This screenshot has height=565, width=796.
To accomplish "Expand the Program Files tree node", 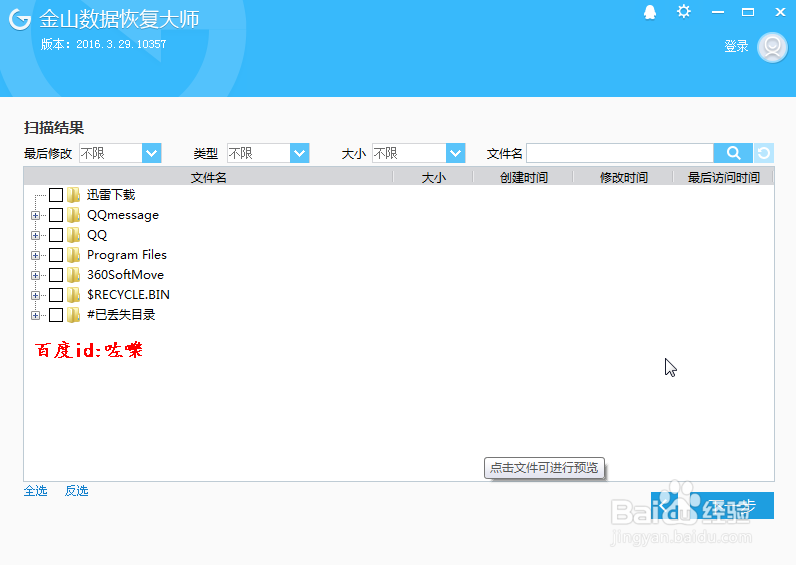I will click(x=35, y=255).
